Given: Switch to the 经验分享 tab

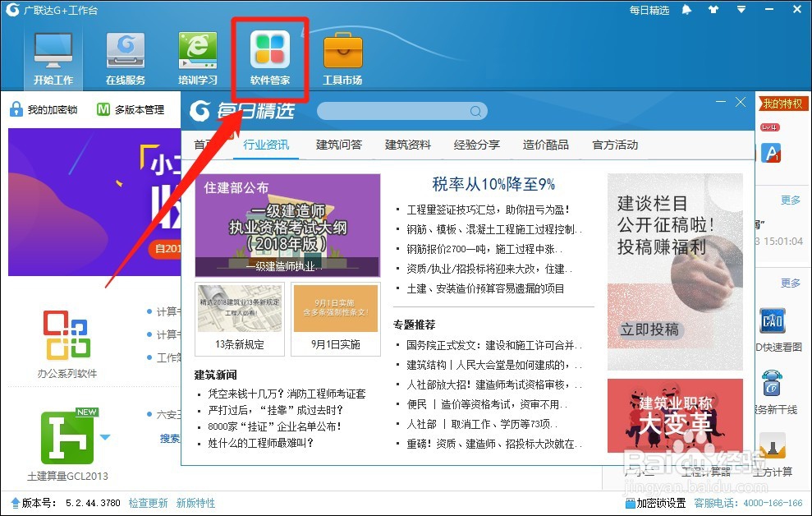Looking at the screenshot, I should pos(477,145).
